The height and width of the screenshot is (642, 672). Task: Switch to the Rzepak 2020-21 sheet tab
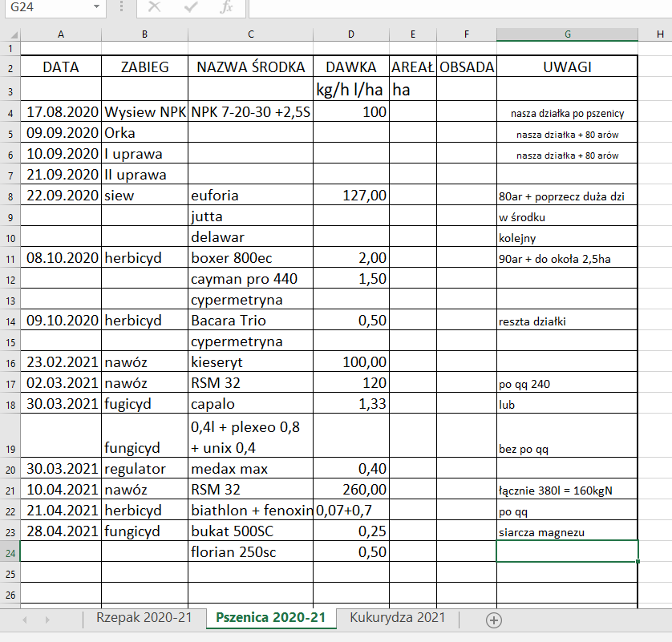pyautogui.click(x=144, y=618)
